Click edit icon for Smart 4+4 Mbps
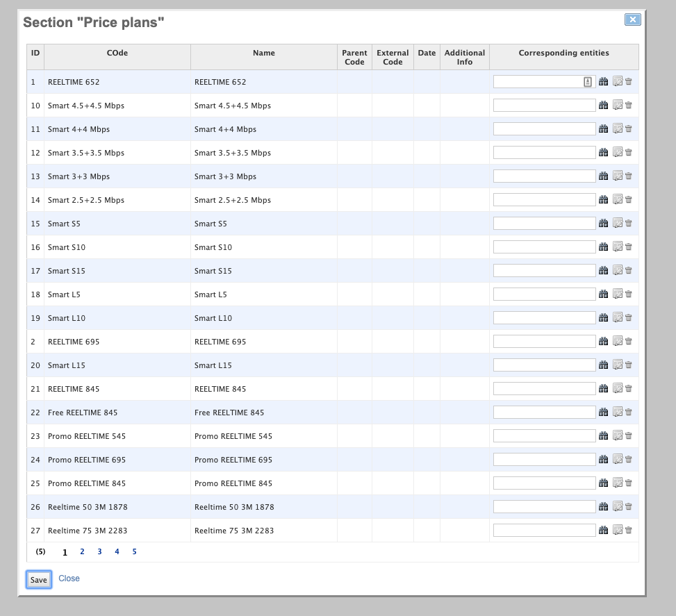This screenshot has width=676, height=616. click(x=618, y=129)
